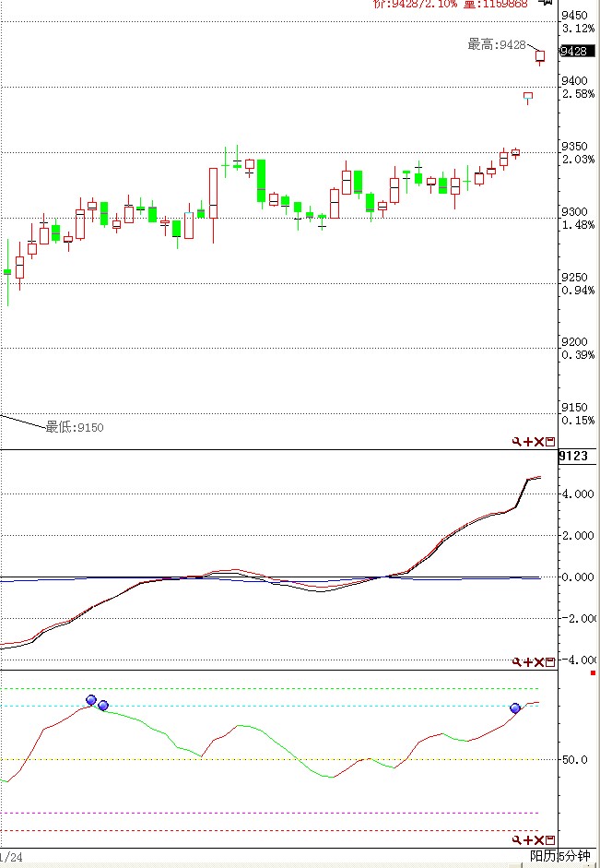This screenshot has height=868, width=600.
Task: Click the bold 9123 value label
Action: (573, 457)
